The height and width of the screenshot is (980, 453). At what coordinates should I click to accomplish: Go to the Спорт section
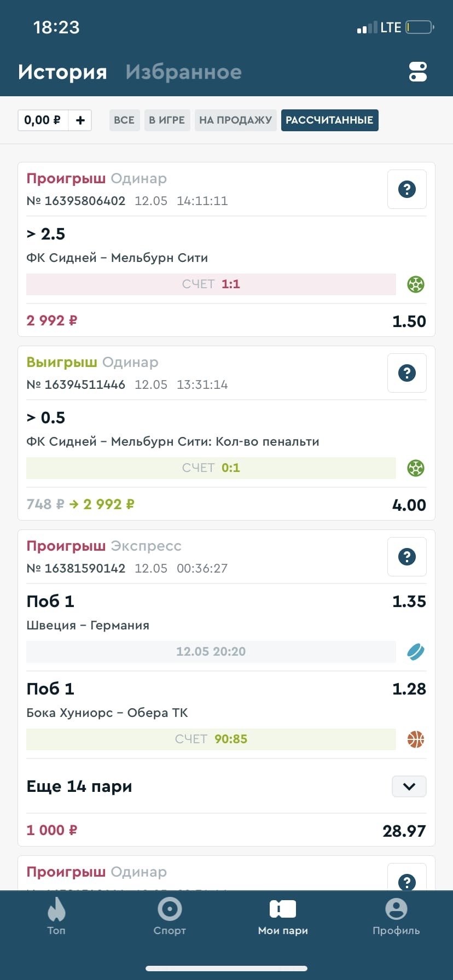point(170,915)
